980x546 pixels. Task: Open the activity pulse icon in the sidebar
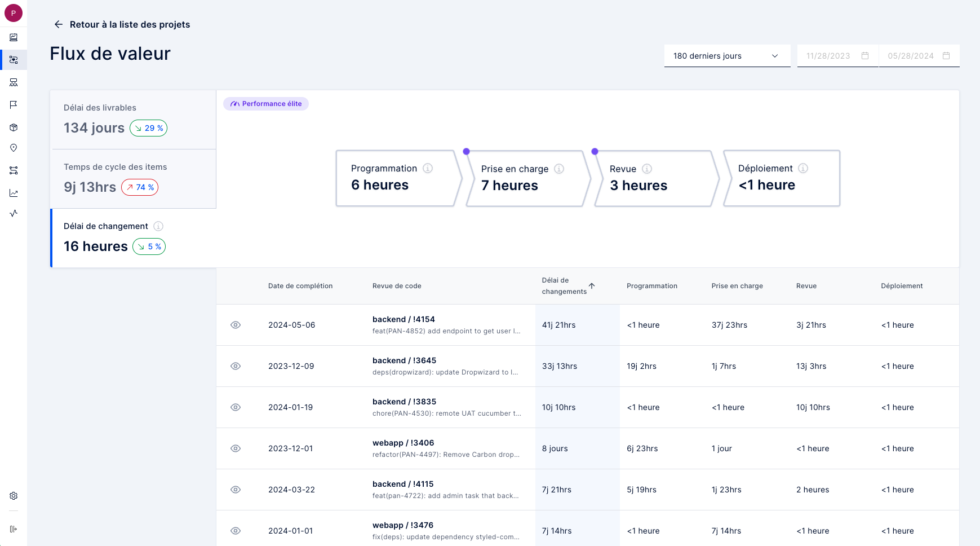pyautogui.click(x=14, y=213)
